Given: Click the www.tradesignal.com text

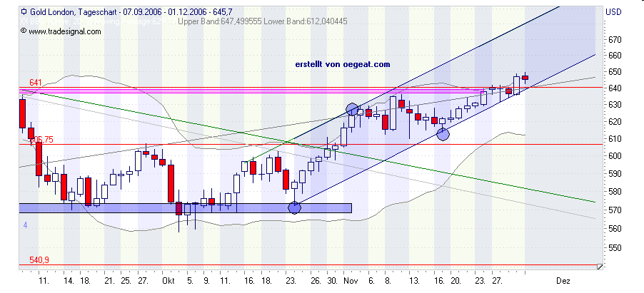Looking at the screenshot, I should 64,31.
